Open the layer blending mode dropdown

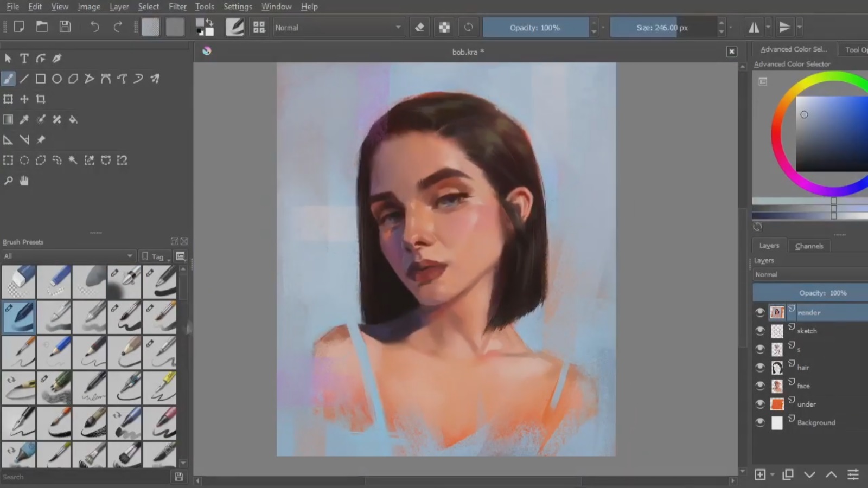(x=810, y=274)
